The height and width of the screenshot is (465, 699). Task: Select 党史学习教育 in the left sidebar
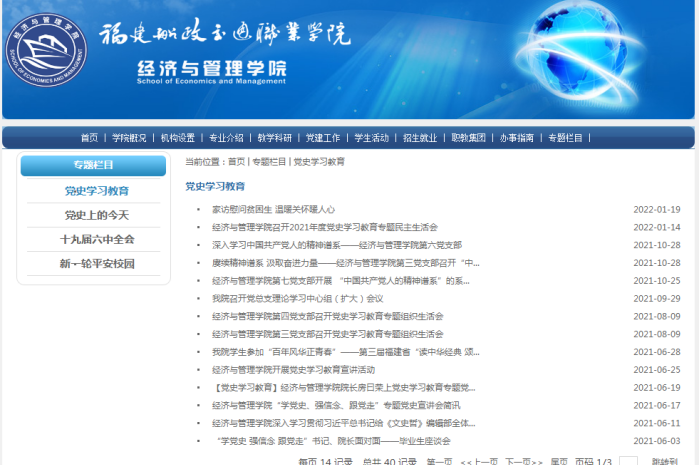point(97,190)
